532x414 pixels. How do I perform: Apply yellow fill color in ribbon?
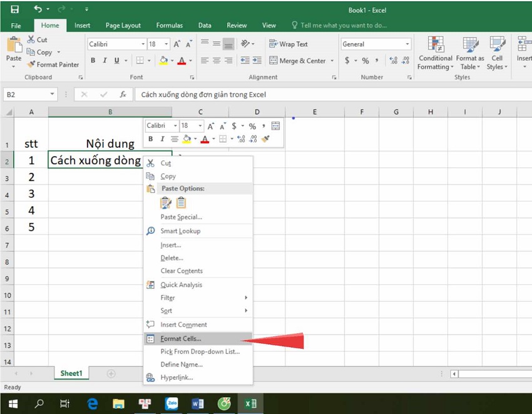[163, 61]
